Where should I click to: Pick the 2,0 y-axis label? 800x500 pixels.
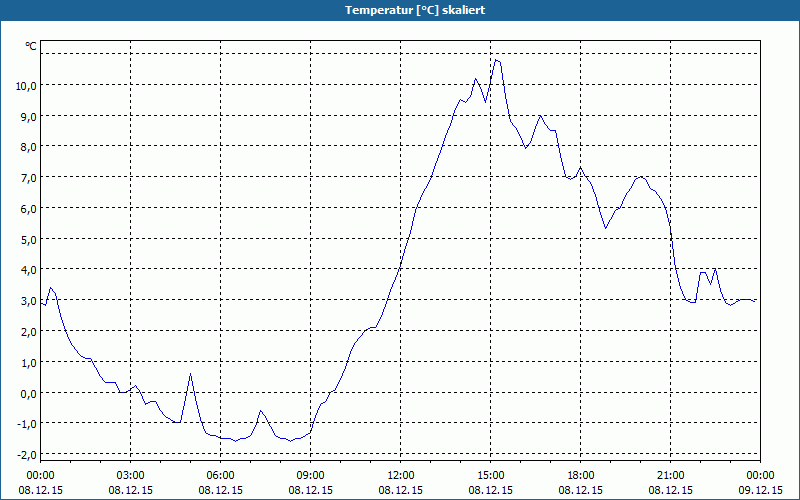tap(29, 332)
